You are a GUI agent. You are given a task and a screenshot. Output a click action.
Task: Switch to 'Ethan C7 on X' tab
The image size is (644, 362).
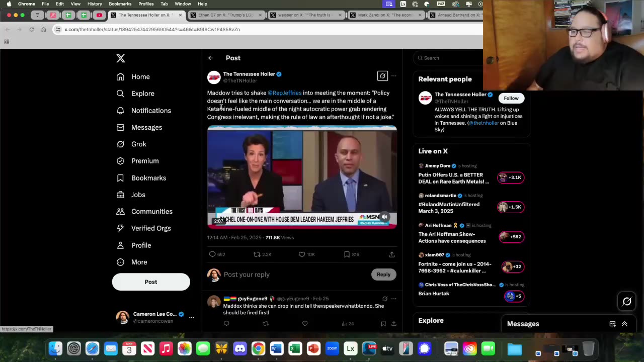point(226,15)
